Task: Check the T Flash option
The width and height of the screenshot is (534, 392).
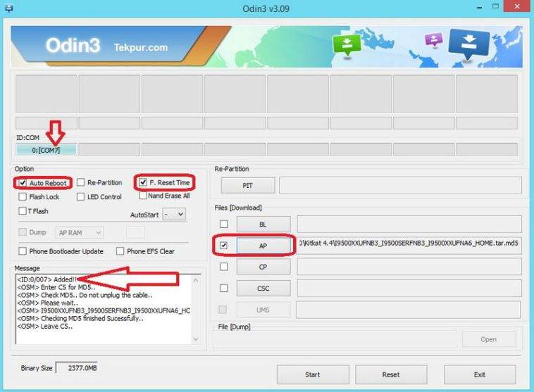Action: 23,211
